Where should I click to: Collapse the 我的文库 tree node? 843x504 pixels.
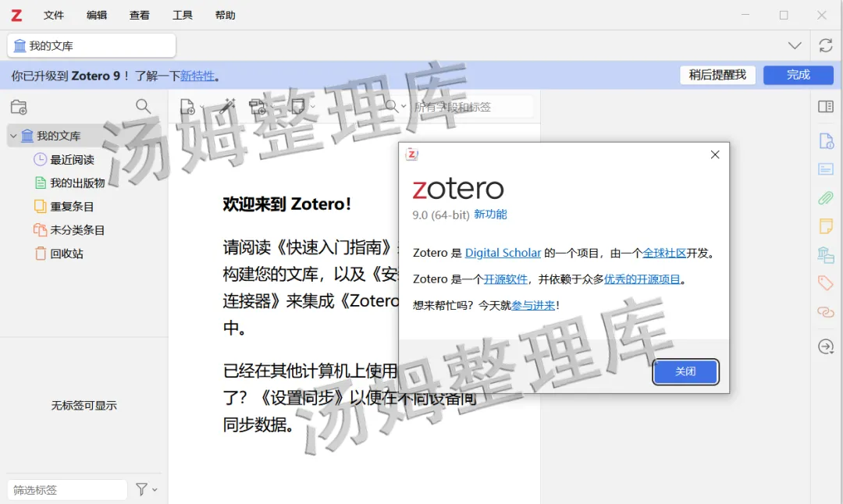point(13,136)
